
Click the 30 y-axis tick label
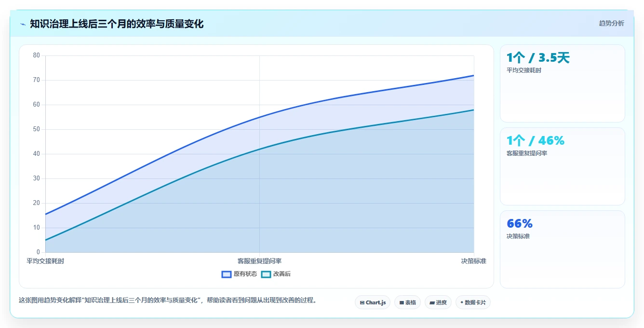click(37, 178)
